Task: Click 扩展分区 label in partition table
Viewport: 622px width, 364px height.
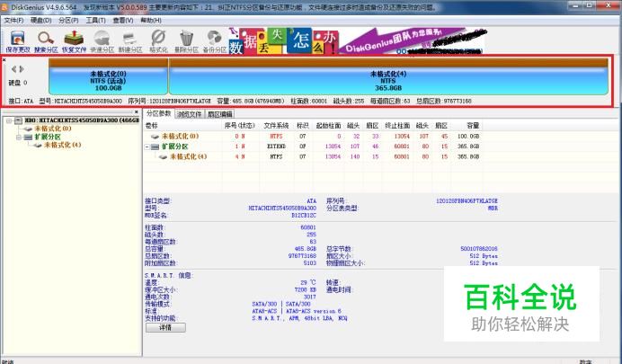Action: point(175,146)
